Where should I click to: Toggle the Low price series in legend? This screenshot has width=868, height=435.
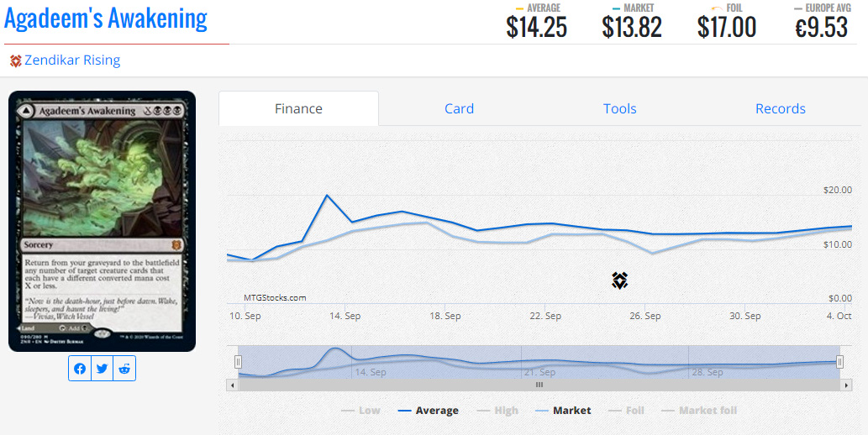[360, 410]
